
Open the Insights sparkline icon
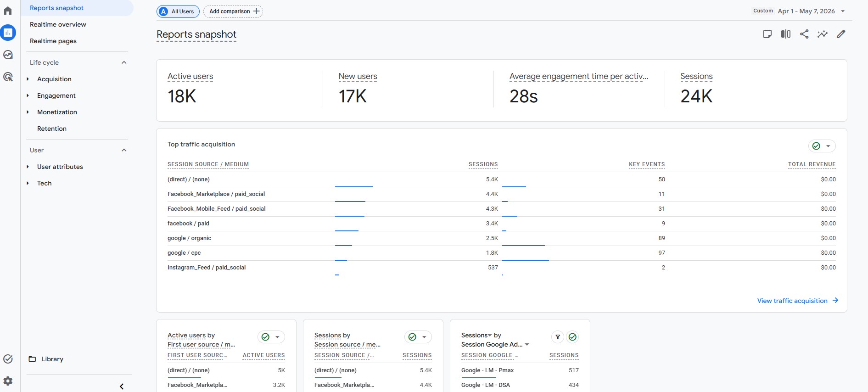pyautogui.click(x=823, y=34)
